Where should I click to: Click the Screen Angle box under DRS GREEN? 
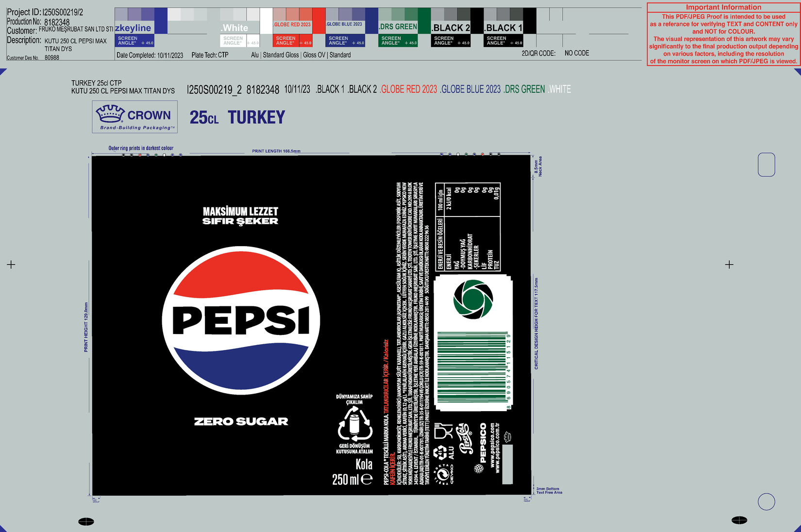point(398,41)
